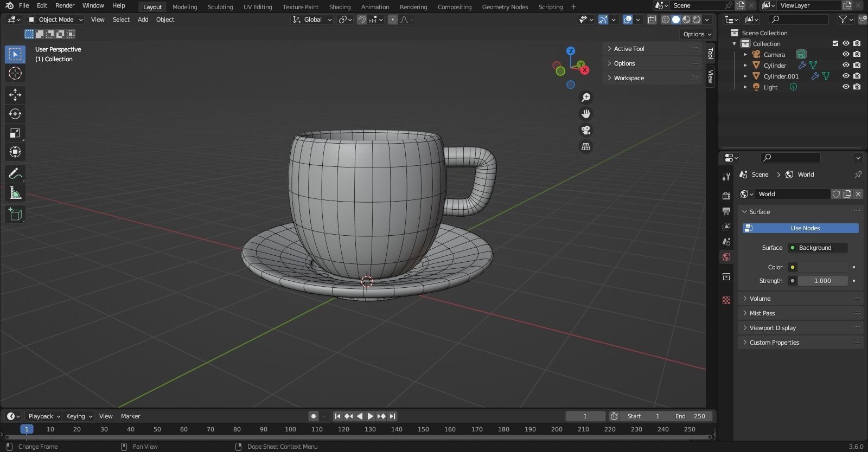The width and height of the screenshot is (868, 452).
Task: Switch to the Modeling workspace tab
Action: tap(184, 7)
